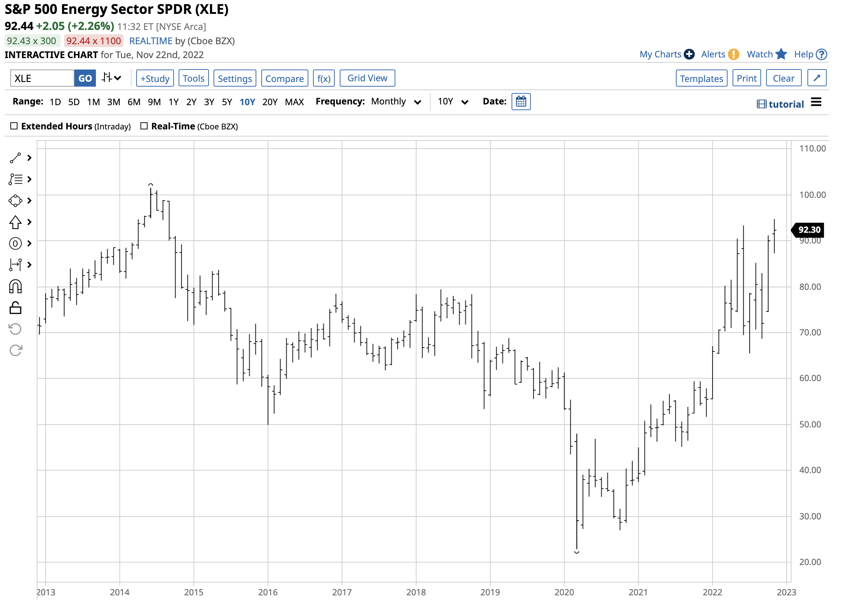This screenshot has height=616, width=847.
Task: Open the tutorial video link
Action: point(780,104)
